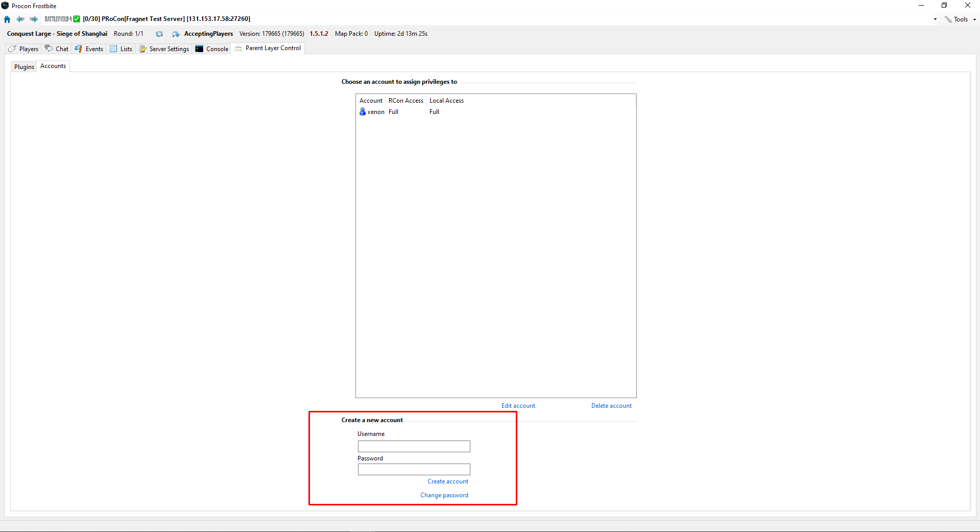Image resolution: width=980 pixels, height=532 pixels.
Task: Open the Accounts sub-tab
Action: tap(53, 66)
